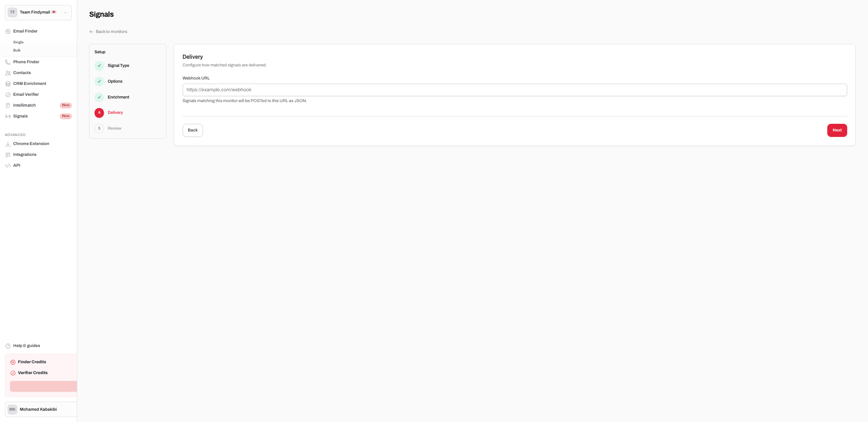
Task: Click the Signals broadcast icon
Action: tap(8, 117)
